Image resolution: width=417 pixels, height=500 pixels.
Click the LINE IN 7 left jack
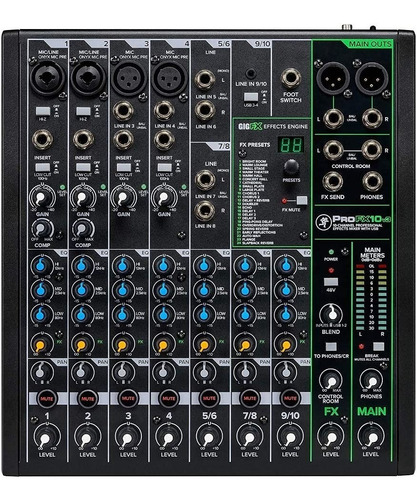(x=205, y=180)
